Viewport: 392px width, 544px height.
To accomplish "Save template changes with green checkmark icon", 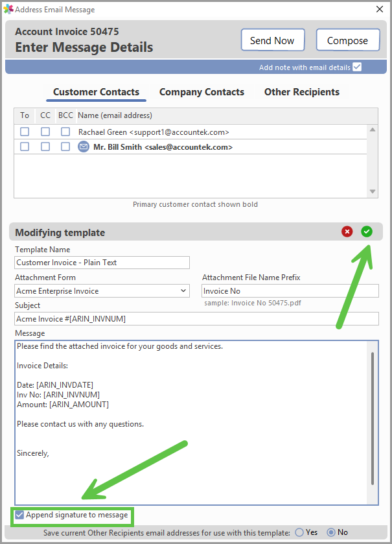I will pos(367,231).
